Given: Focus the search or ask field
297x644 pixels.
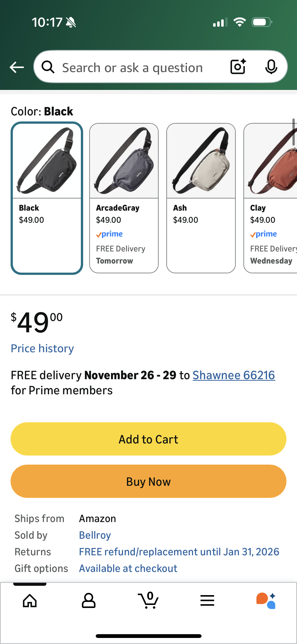Looking at the screenshot, I should [x=136, y=68].
